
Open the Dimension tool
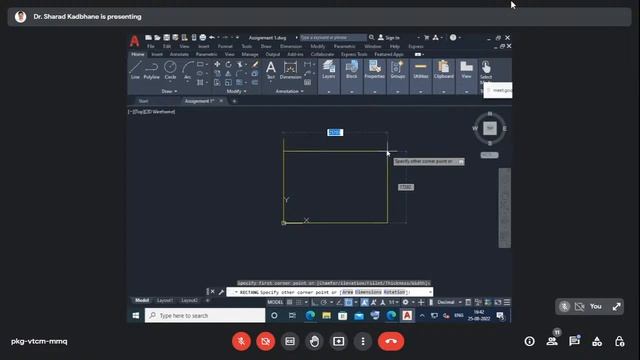(x=290, y=69)
